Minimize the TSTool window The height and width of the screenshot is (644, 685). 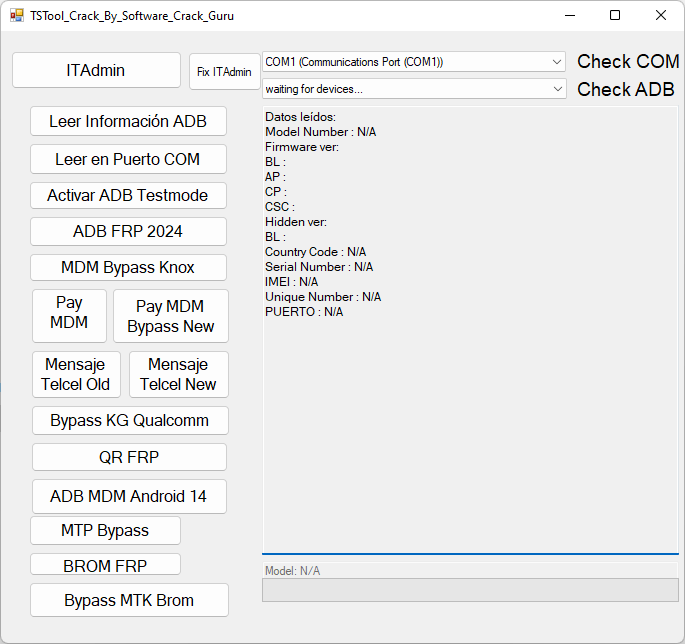click(x=570, y=16)
